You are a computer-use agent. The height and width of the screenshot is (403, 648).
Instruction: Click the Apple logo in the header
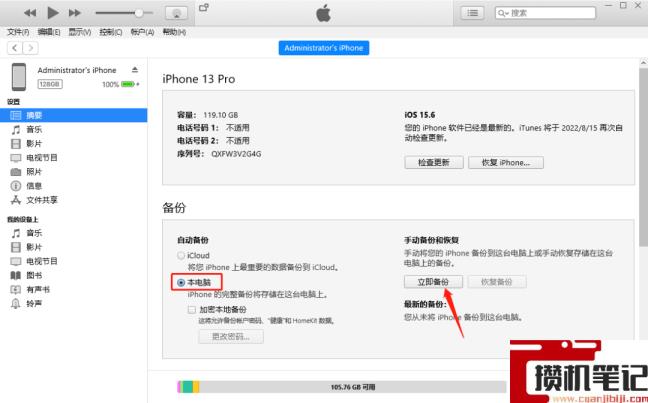[x=324, y=13]
